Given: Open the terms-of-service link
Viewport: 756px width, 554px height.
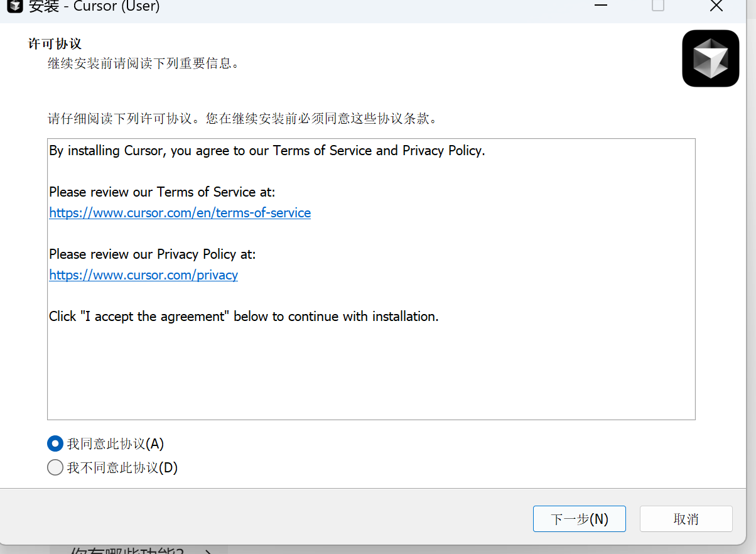Looking at the screenshot, I should 180,212.
